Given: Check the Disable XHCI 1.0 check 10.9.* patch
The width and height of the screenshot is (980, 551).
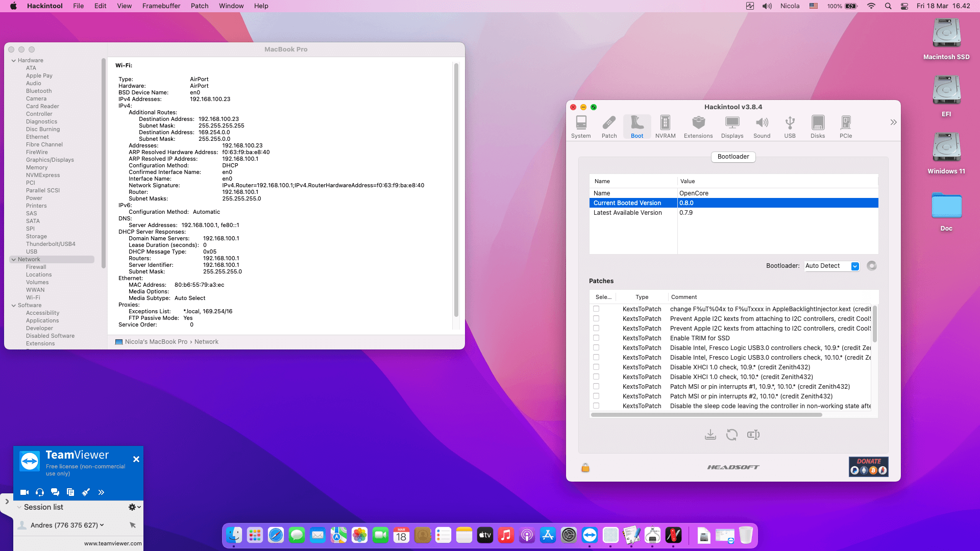Looking at the screenshot, I should [596, 367].
